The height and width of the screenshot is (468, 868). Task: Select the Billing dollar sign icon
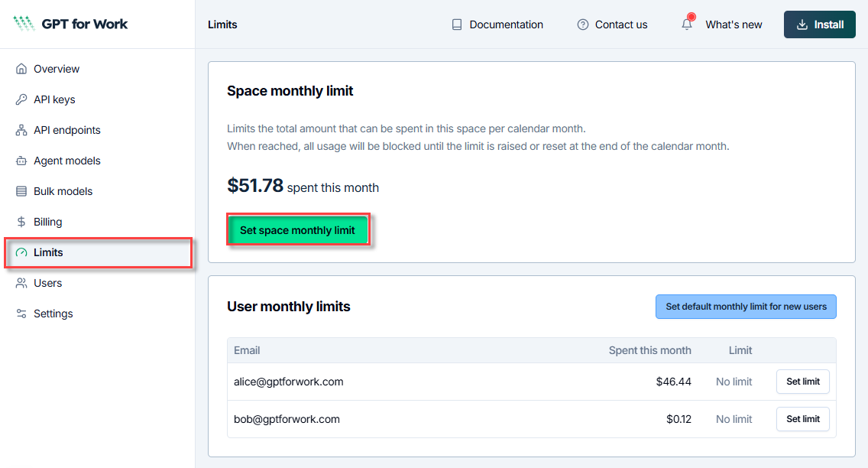click(x=23, y=222)
